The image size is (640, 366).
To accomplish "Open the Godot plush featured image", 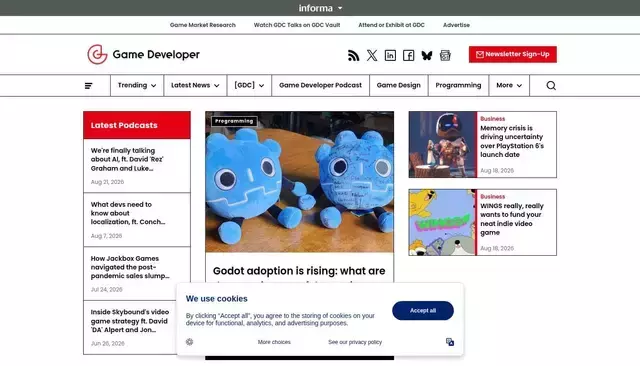I will tap(300, 182).
